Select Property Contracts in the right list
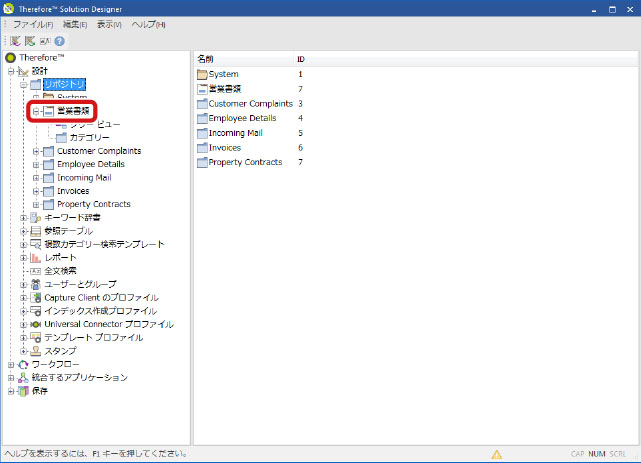The height and width of the screenshot is (463, 641). [245, 162]
